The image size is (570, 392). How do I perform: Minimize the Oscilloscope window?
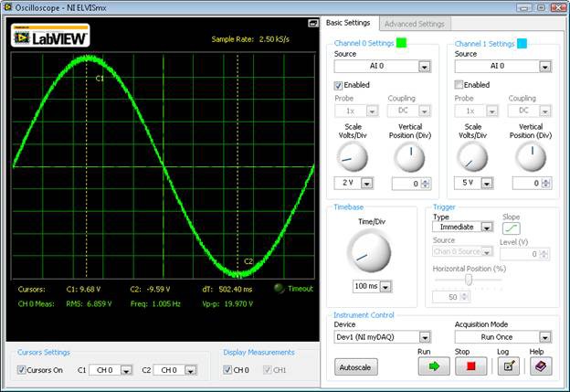(x=524, y=7)
